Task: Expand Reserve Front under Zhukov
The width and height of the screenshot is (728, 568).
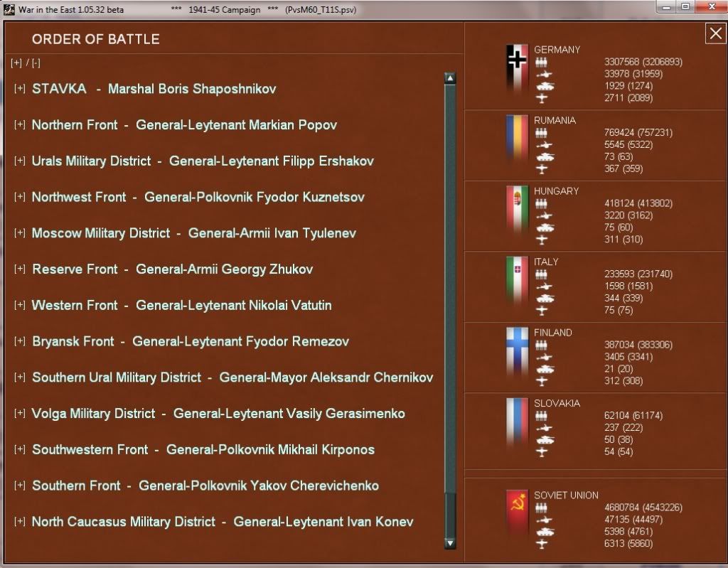Action: click(x=20, y=269)
